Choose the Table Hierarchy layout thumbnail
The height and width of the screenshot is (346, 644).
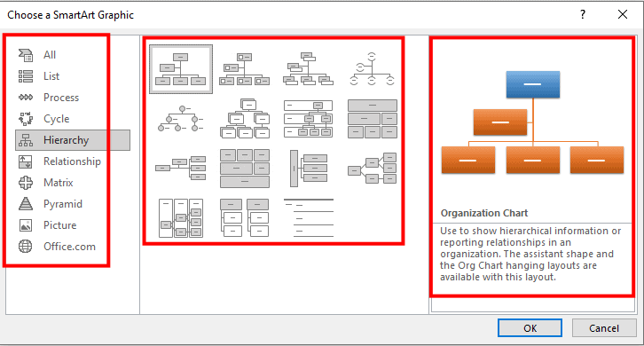tap(372, 119)
